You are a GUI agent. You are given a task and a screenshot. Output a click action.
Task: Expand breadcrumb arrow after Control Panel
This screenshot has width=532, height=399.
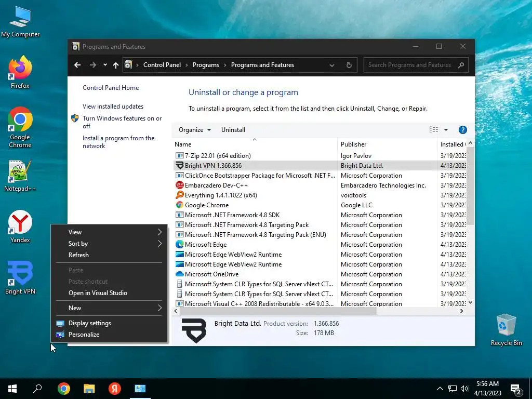pos(187,65)
